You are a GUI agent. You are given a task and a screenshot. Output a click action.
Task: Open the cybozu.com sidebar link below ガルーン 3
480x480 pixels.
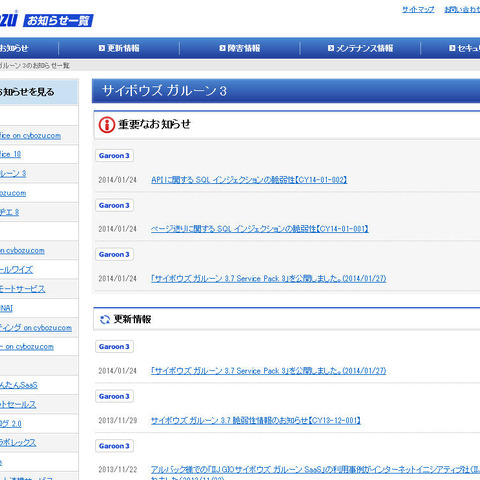coord(13,193)
